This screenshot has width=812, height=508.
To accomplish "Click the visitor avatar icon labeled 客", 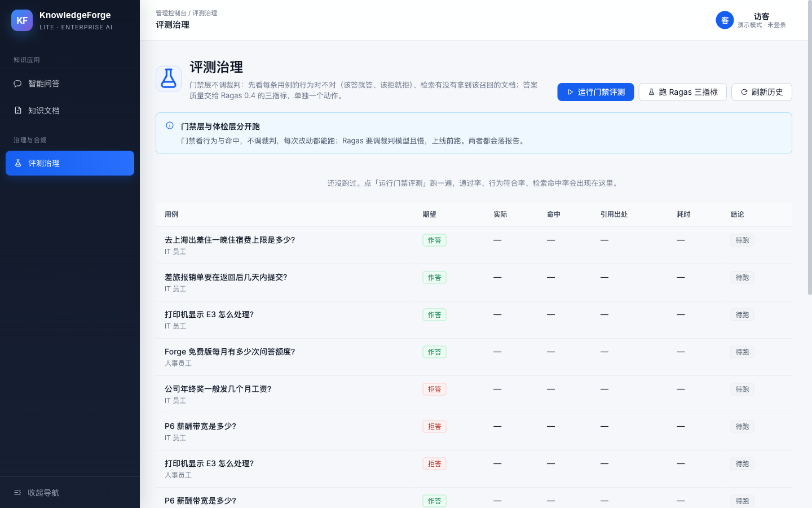I will pos(725,20).
